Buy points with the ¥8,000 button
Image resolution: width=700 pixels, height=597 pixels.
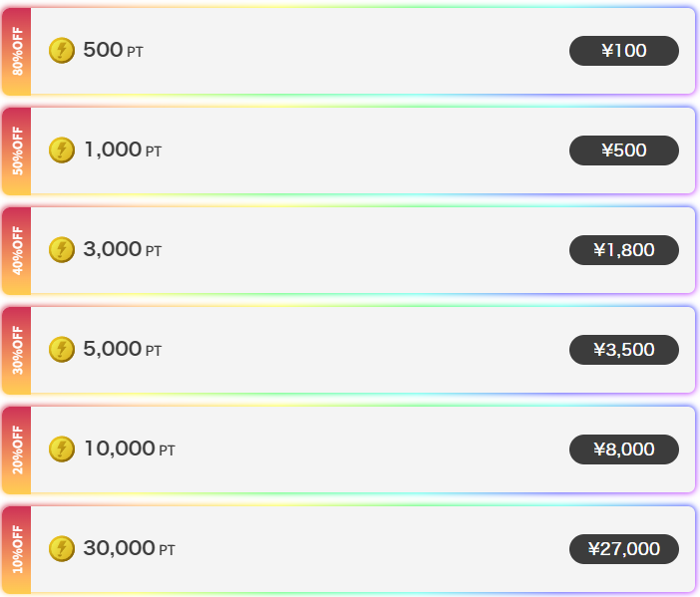point(623,449)
